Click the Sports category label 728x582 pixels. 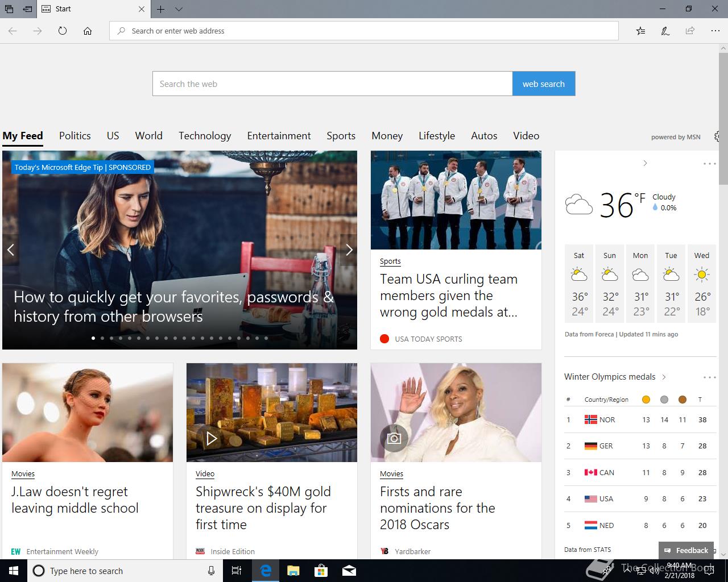390,261
